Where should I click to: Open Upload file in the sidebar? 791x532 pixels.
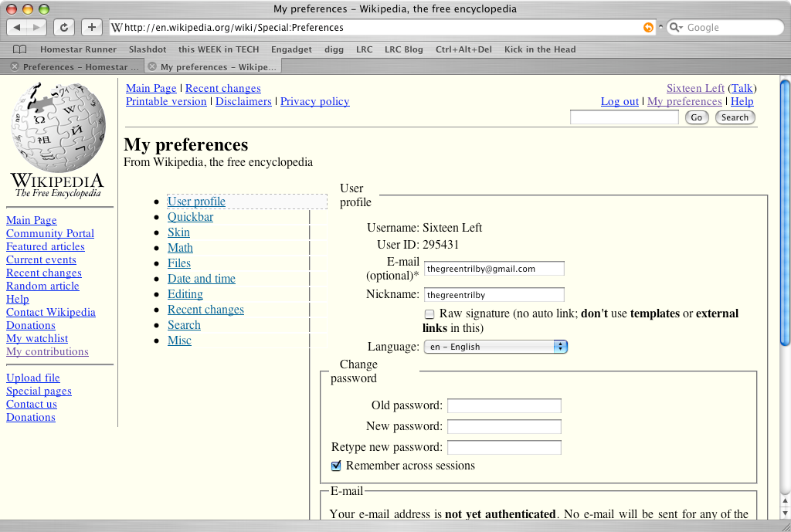click(x=32, y=378)
